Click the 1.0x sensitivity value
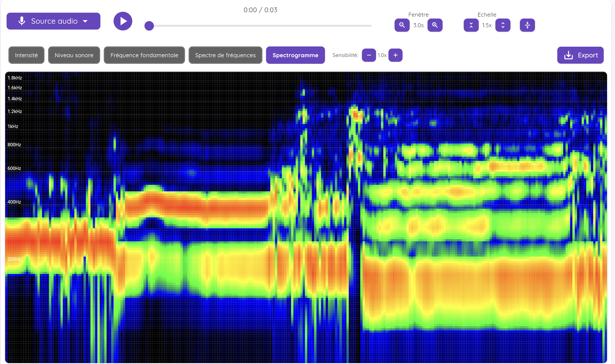Viewport: 615px width, 364px height. pyautogui.click(x=382, y=55)
